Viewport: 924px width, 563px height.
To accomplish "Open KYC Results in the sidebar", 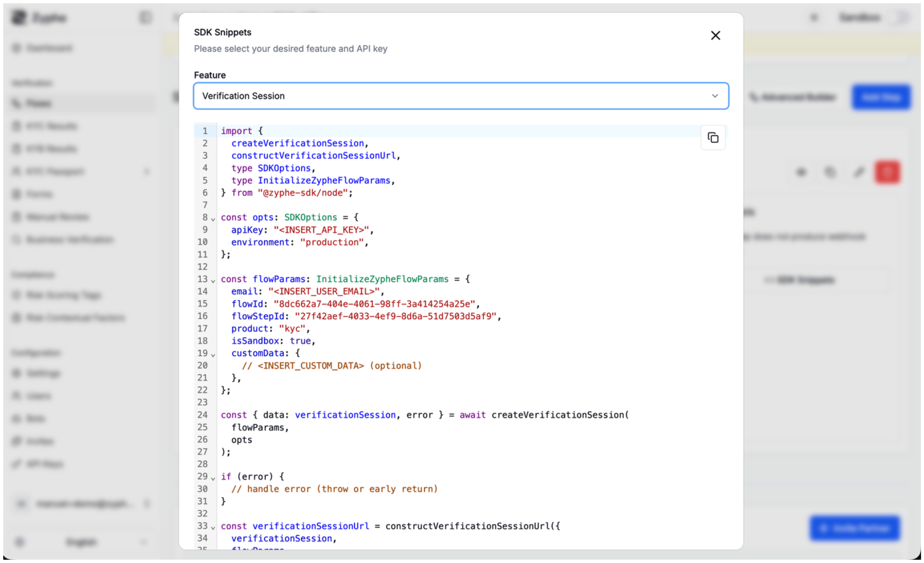I will click(x=51, y=126).
